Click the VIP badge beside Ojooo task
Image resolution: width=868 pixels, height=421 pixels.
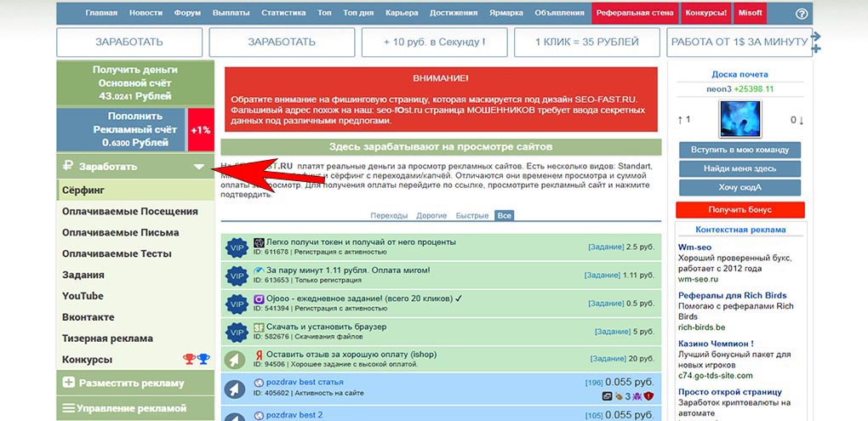coord(237,304)
